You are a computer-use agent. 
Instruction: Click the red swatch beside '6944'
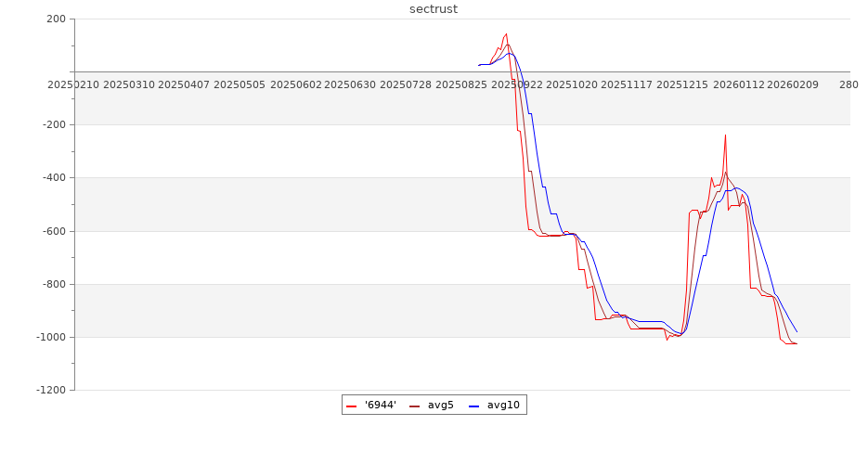(352, 406)
